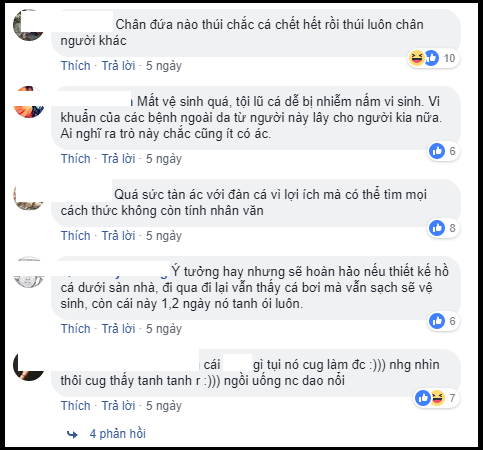This screenshot has width=483, height=450.
Task: Click the haha and like reactions showing 7
Action: coord(437,398)
